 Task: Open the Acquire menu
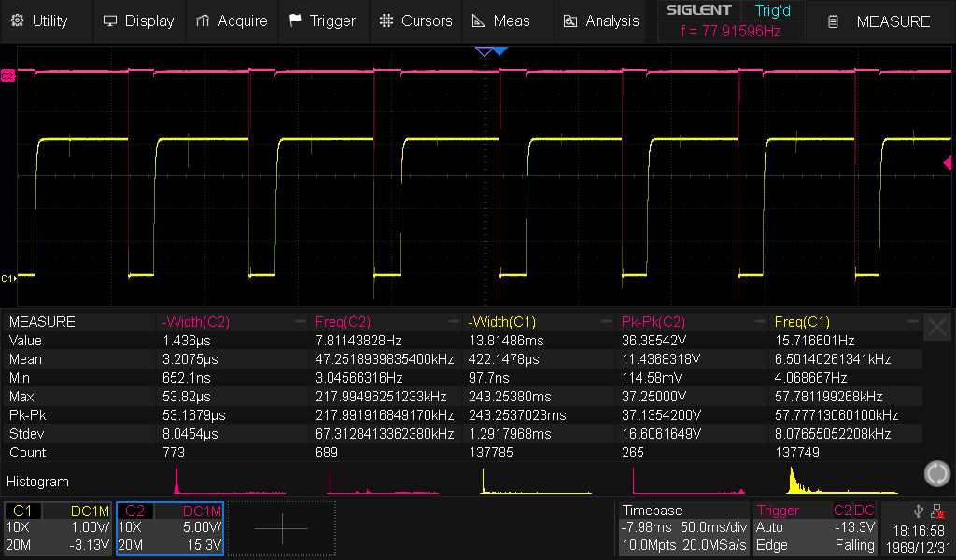point(232,21)
